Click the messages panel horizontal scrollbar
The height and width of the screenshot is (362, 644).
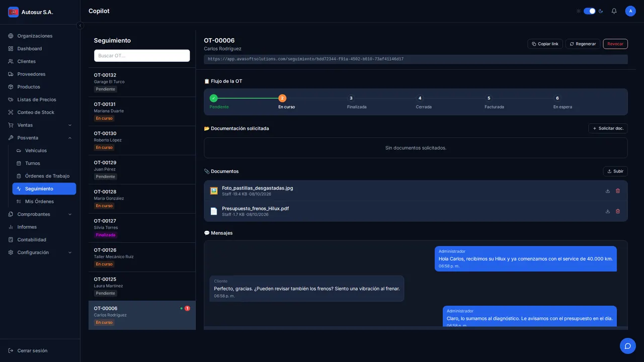(416, 328)
